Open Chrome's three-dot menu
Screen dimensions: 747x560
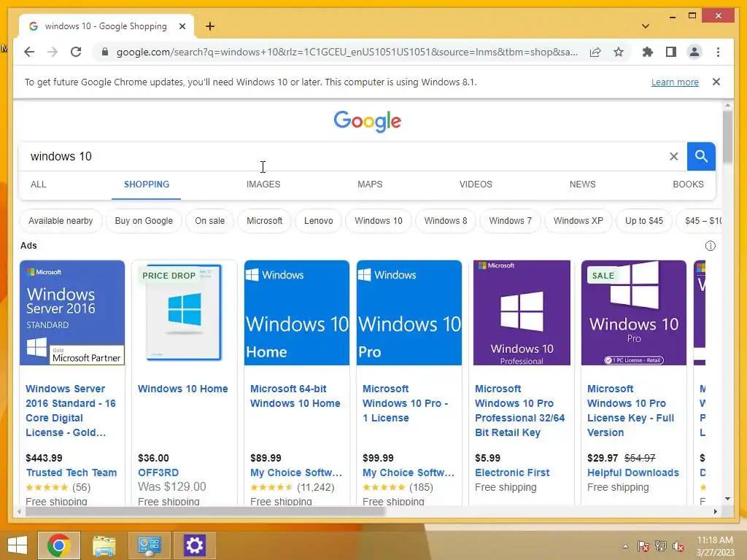pyautogui.click(x=718, y=52)
